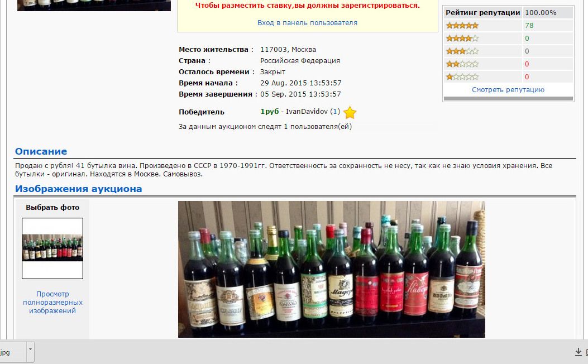Open the 'Смотреть репутацию' link

coord(508,89)
